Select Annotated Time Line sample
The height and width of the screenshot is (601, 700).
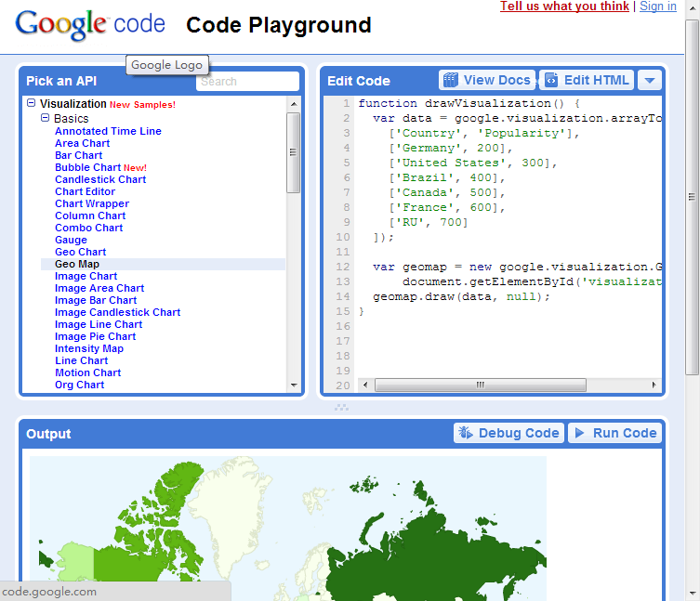point(108,131)
